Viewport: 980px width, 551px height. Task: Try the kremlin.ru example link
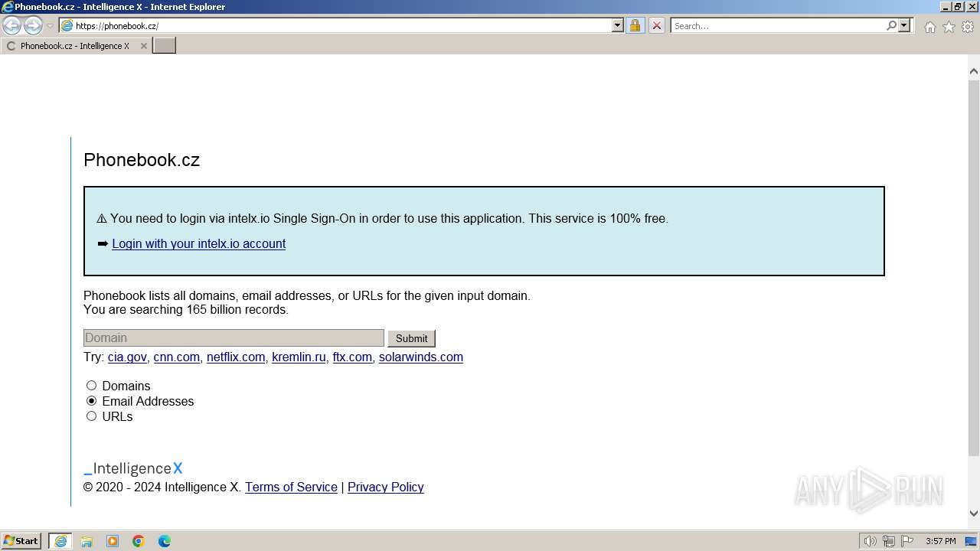299,357
